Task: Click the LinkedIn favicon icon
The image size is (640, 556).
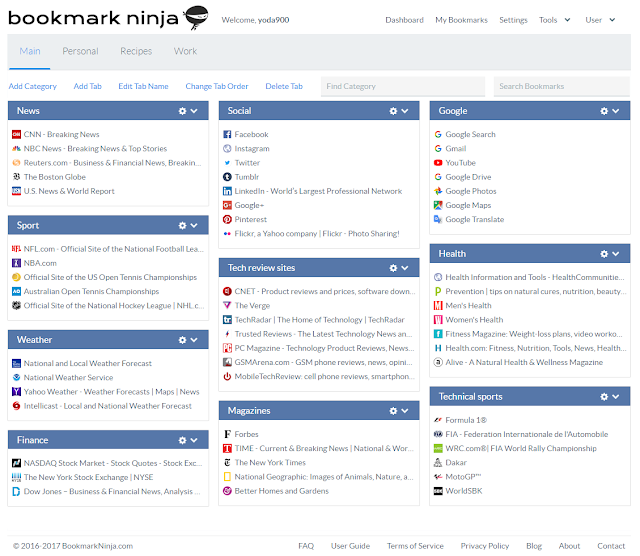Action: click(227, 191)
